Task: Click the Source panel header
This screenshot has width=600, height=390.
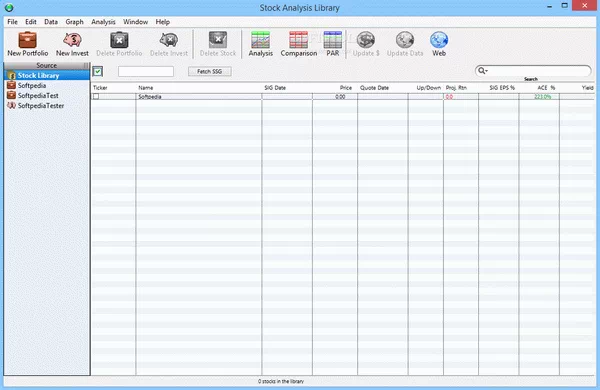Action: (x=47, y=65)
